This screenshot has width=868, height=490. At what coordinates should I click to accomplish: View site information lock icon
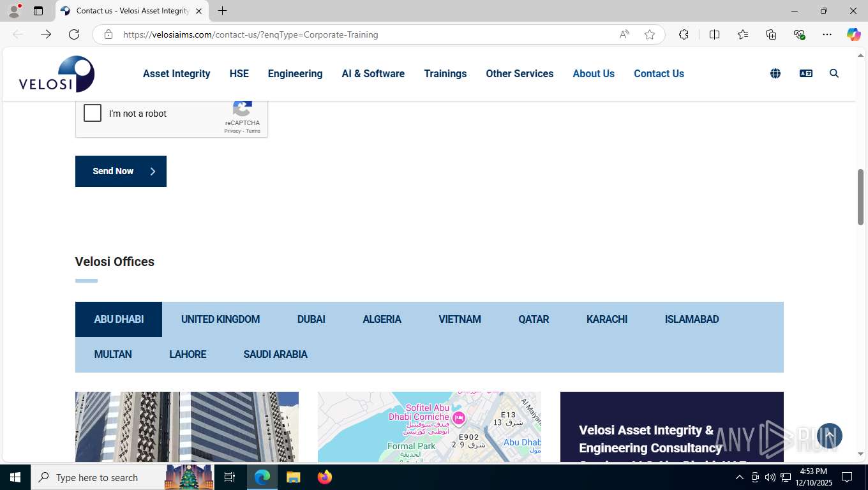tap(108, 34)
